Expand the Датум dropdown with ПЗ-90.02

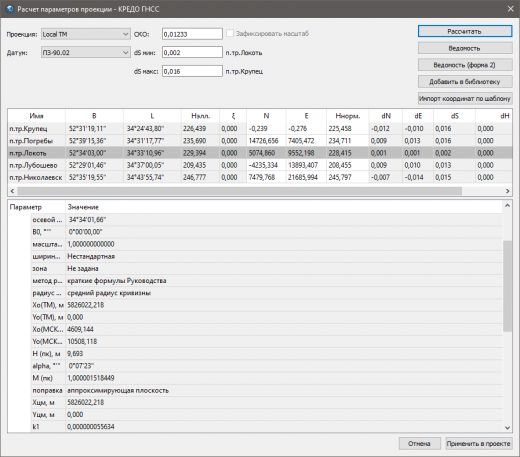point(86,53)
